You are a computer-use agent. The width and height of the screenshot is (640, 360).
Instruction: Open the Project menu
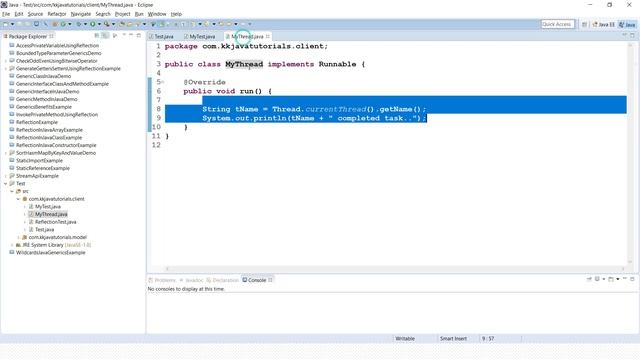coord(122,14)
